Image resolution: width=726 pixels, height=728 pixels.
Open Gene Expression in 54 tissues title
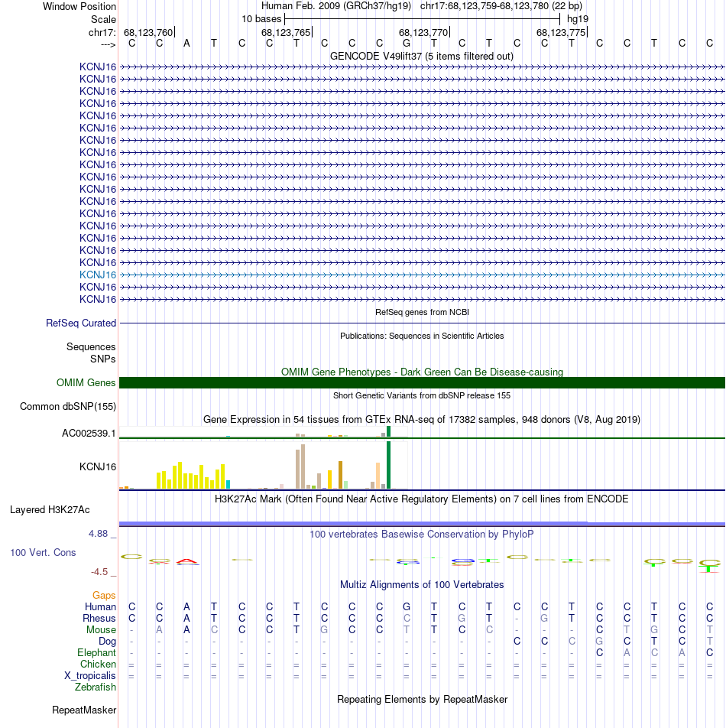(422, 420)
